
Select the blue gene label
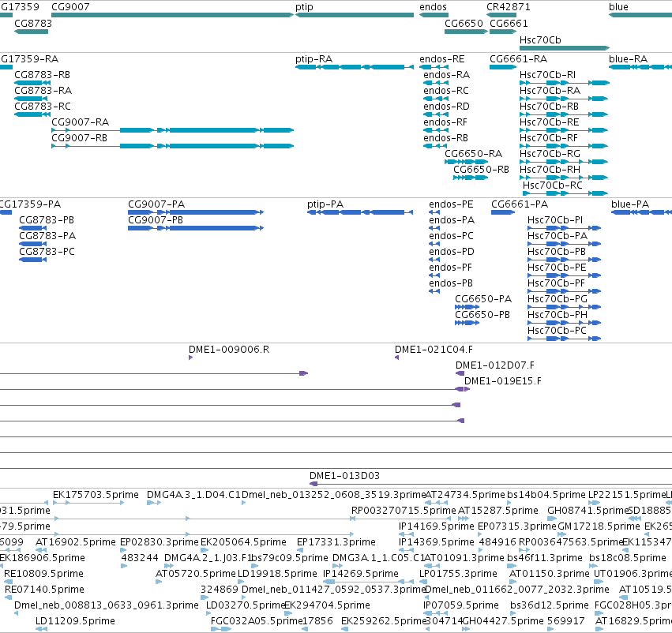point(618,7)
